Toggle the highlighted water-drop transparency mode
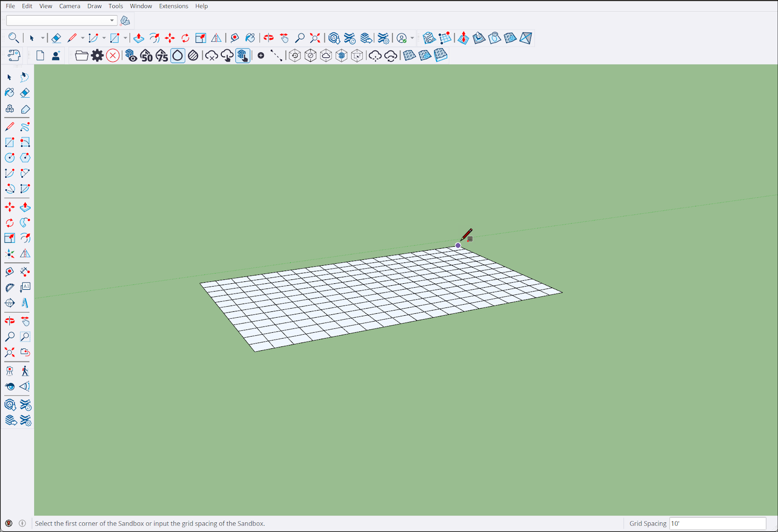Viewport: 778px width, 532px height. [177, 55]
